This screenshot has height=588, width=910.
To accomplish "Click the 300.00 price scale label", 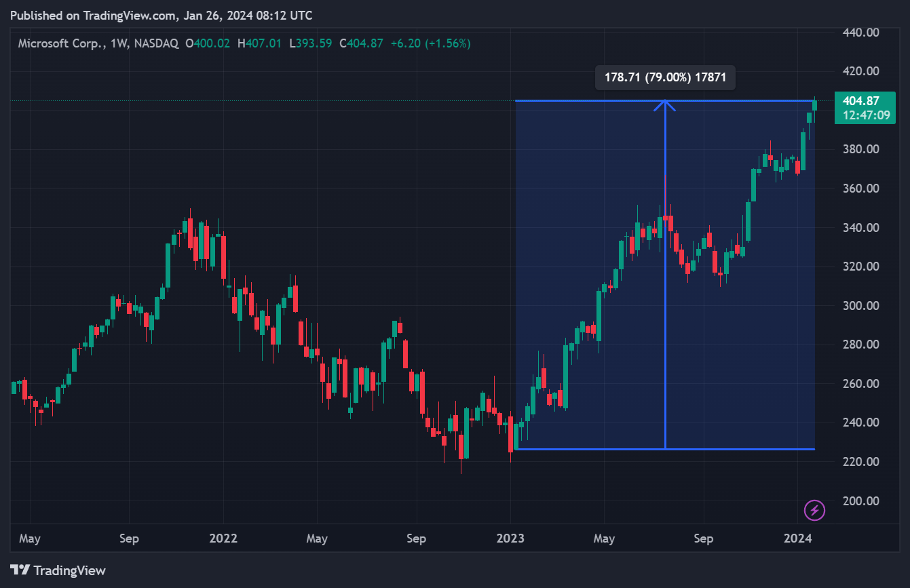I will pos(860,305).
